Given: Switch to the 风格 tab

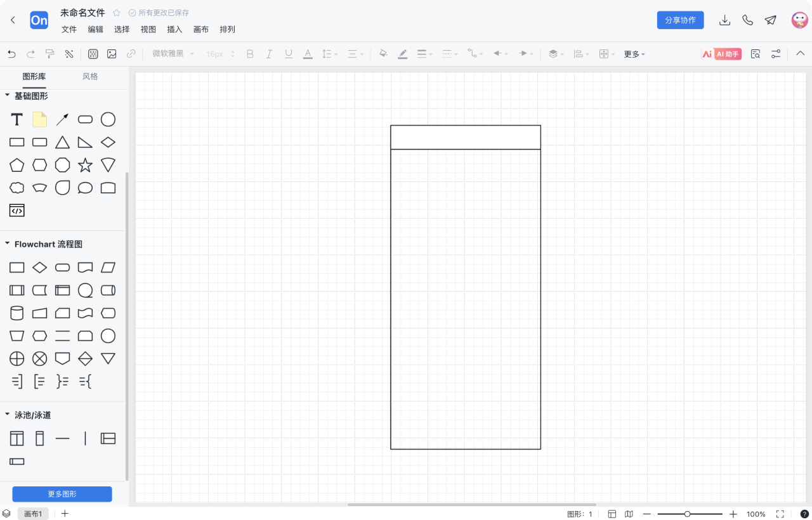Looking at the screenshot, I should 90,77.
